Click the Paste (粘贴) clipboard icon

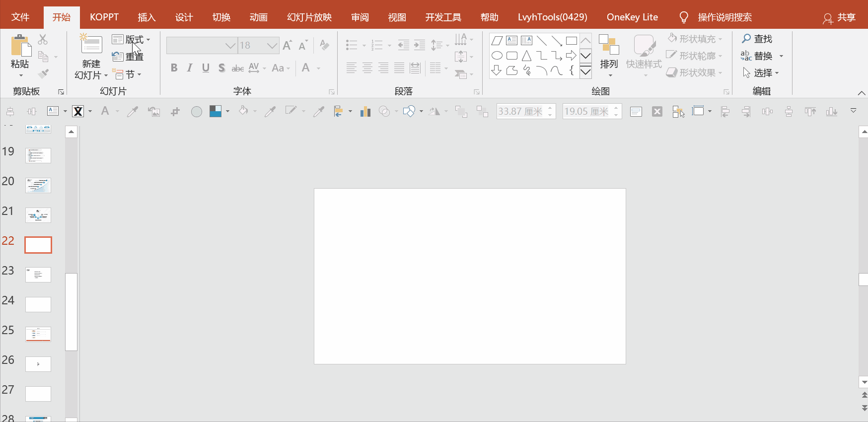tap(20, 46)
